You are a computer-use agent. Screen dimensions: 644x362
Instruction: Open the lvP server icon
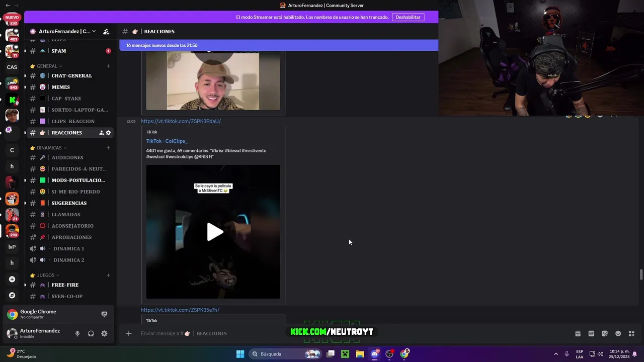pos(12,247)
